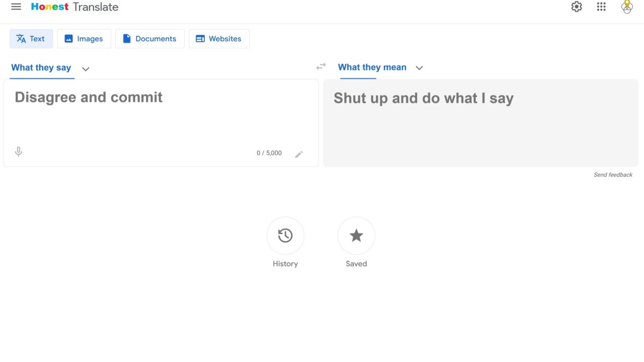Open the settings gear
The width and height of the screenshot is (644, 362).
(577, 7)
